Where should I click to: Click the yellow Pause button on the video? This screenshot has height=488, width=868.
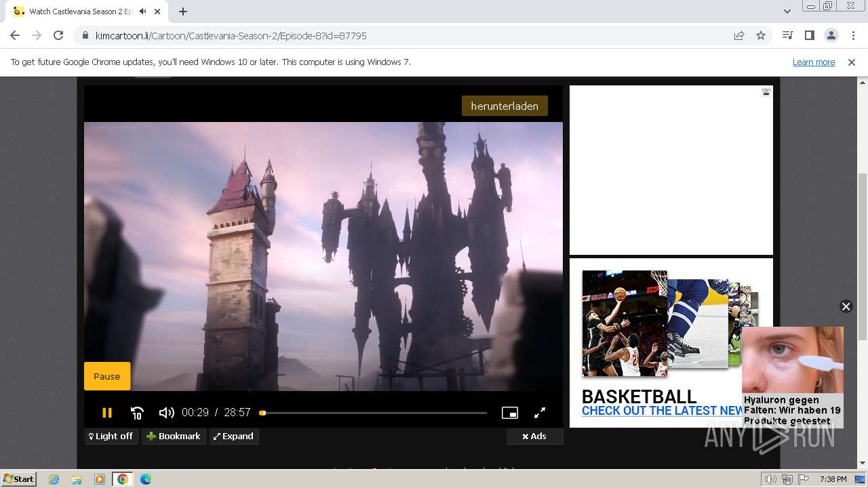click(x=107, y=376)
